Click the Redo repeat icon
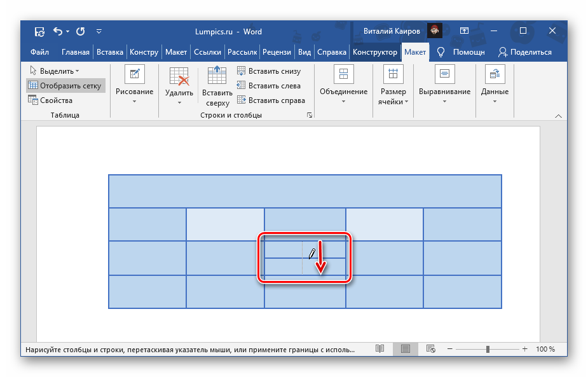This screenshot has width=588, height=377. (x=80, y=31)
